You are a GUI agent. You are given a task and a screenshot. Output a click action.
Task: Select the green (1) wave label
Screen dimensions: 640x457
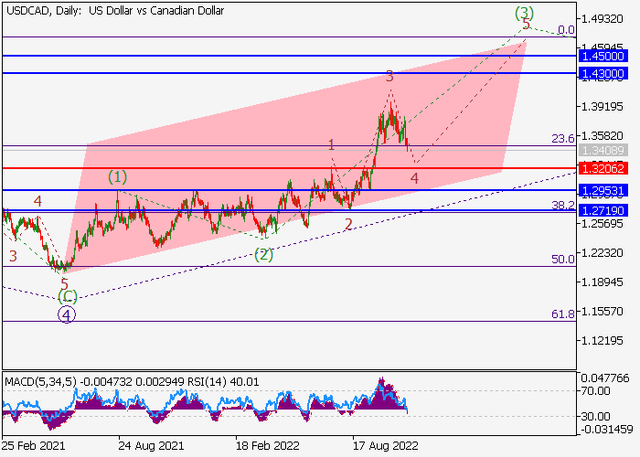coord(118,177)
